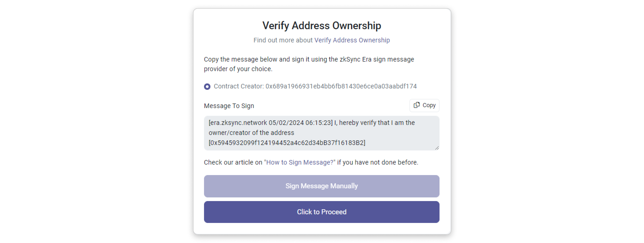Click the era.zksync.network timestamp in the message
Image resolution: width=644 pixels, height=243 pixels.
(x=270, y=123)
